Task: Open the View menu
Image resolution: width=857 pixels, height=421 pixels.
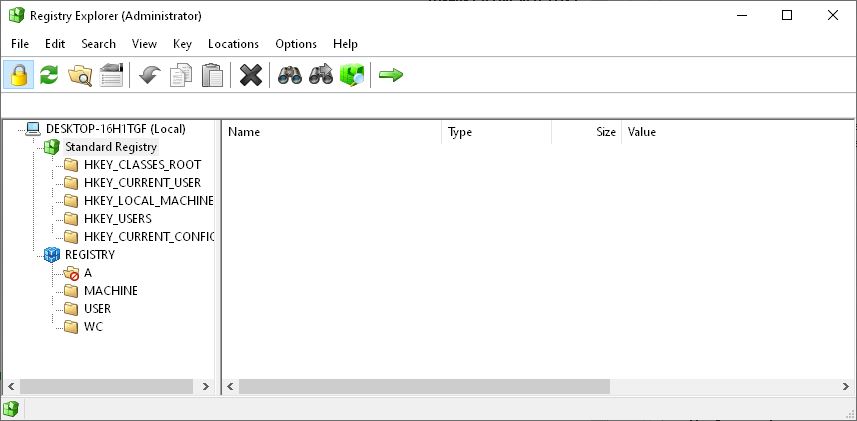Action: (x=144, y=44)
